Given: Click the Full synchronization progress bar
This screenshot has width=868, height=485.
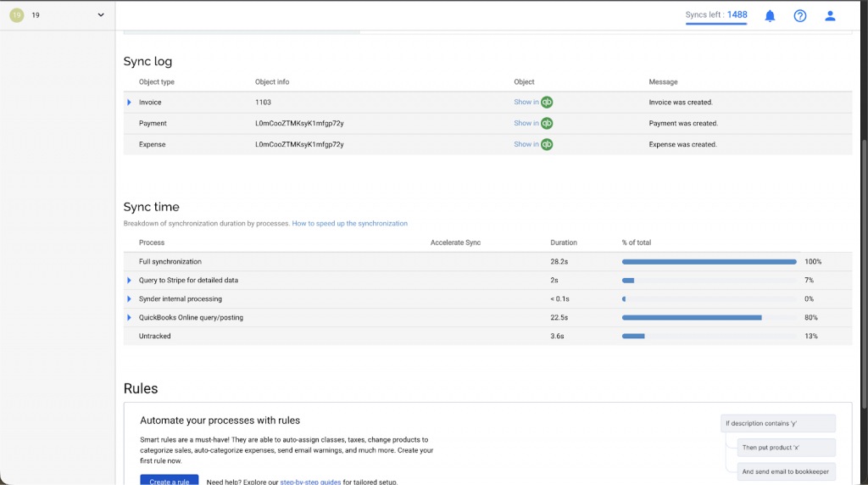Looking at the screenshot, I should [x=709, y=262].
